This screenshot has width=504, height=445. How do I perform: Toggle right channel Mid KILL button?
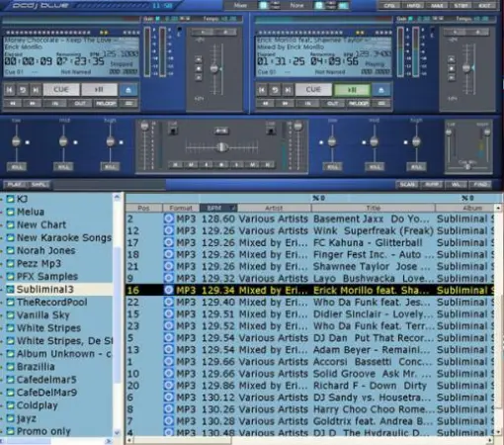click(375, 167)
